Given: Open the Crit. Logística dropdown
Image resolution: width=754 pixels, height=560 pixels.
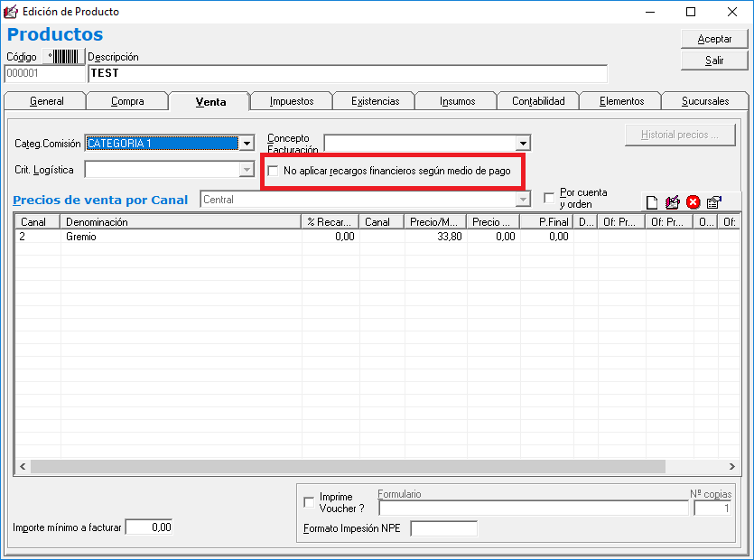Looking at the screenshot, I should tap(247, 170).
